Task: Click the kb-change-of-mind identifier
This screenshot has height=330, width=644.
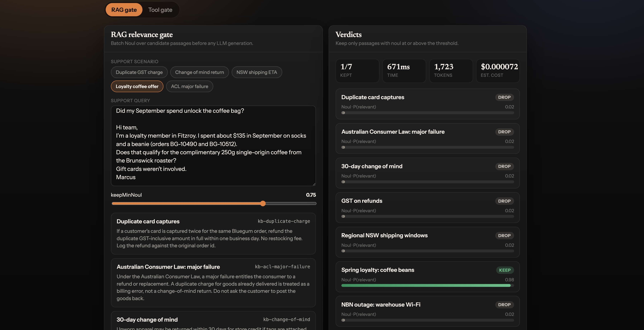Action: click(x=287, y=319)
